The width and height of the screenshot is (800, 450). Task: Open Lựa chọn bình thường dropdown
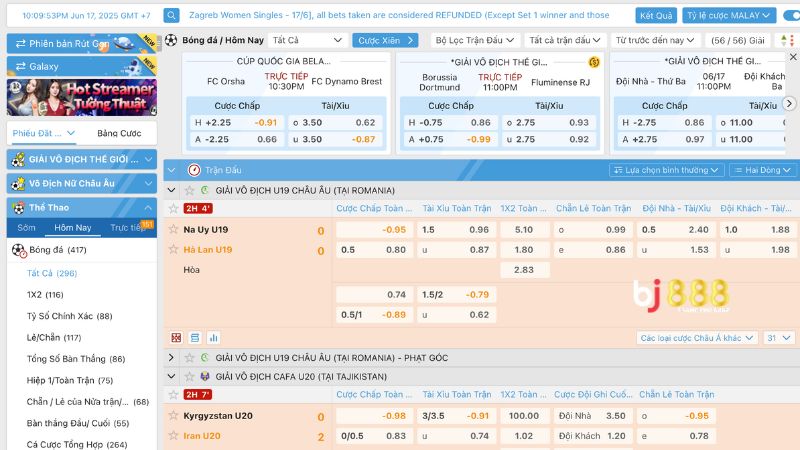666,170
